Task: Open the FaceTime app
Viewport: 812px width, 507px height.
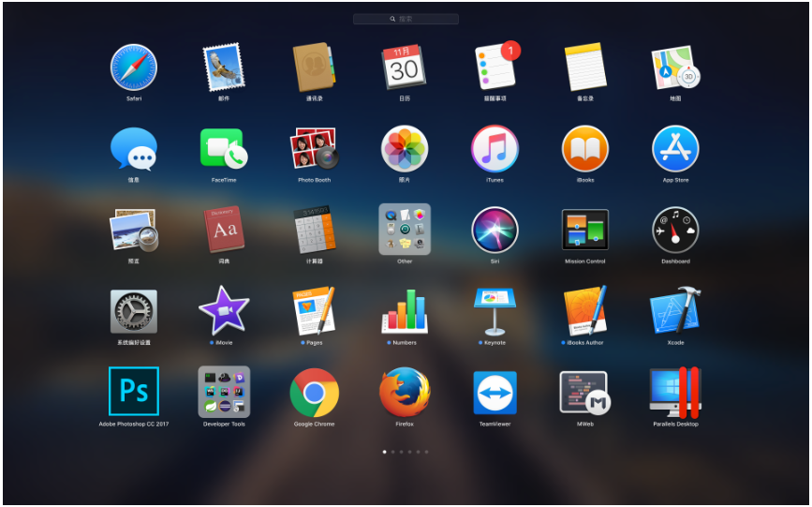Action: [224, 149]
